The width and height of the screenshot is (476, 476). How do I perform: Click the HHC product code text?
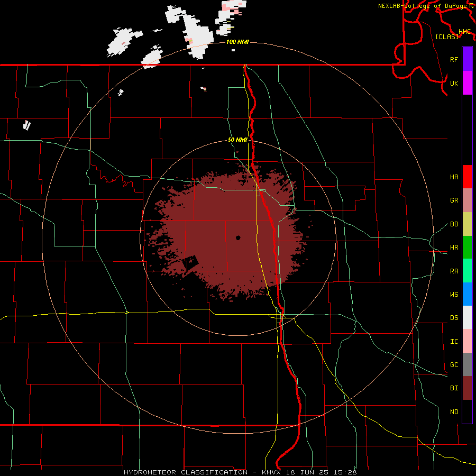click(x=464, y=32)
